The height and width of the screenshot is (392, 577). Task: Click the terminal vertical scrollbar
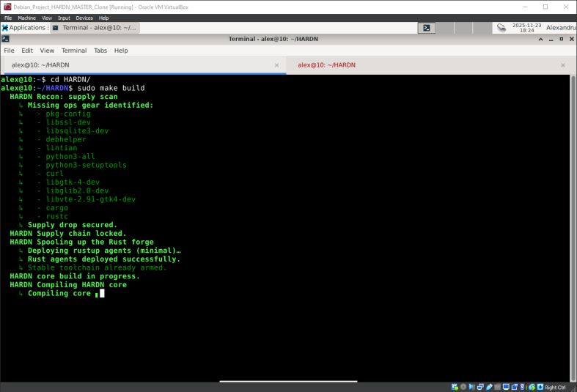click(x=573, y=228)
